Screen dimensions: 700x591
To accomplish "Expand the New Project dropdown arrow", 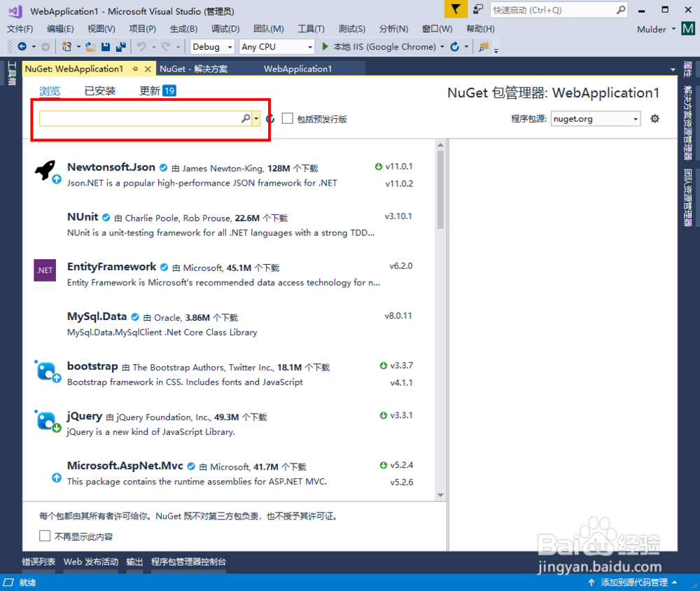I will point(78,46).
